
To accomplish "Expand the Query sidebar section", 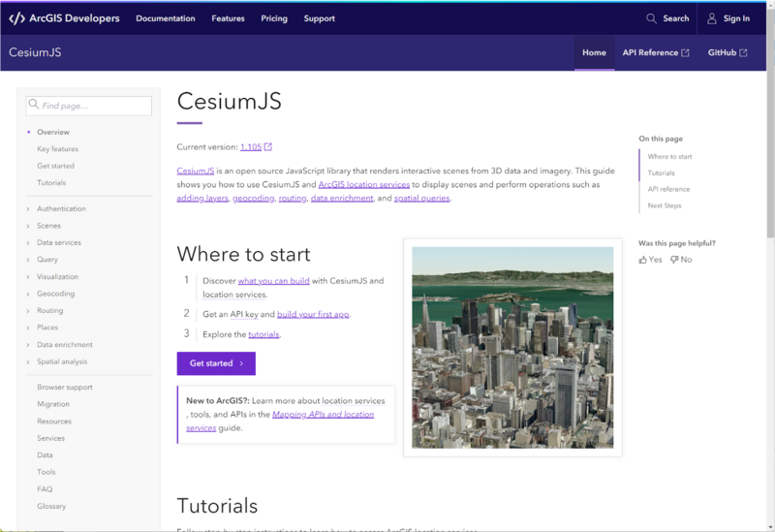I will [x=28, y=260].
